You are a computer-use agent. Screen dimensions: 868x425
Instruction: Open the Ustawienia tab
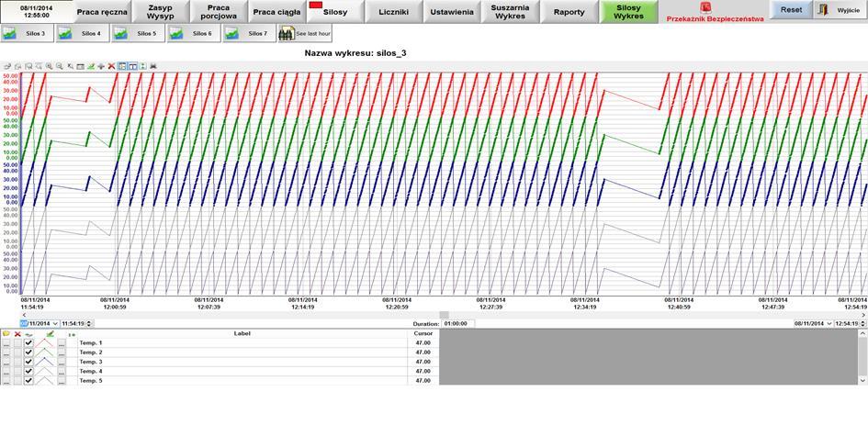coord(452,12)
